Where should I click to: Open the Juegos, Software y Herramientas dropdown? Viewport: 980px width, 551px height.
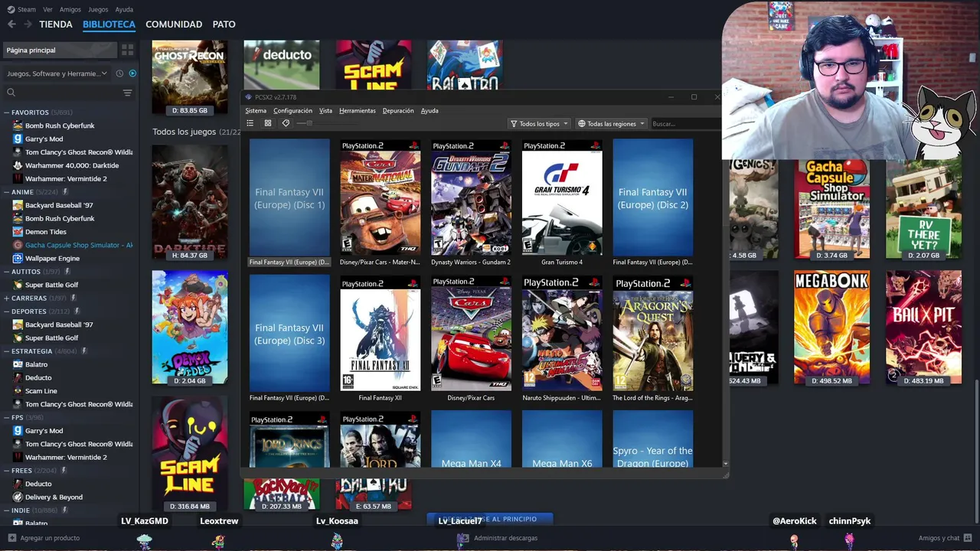pos(57,73)
